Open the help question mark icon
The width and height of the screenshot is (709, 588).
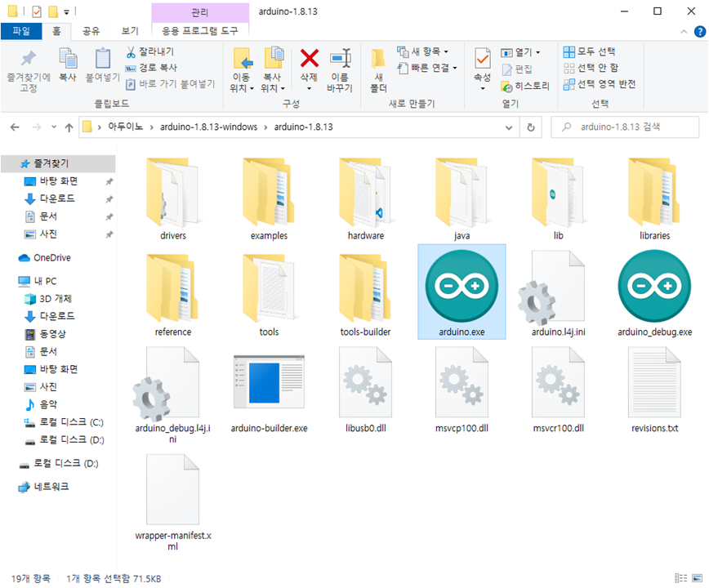click(699, 32)
